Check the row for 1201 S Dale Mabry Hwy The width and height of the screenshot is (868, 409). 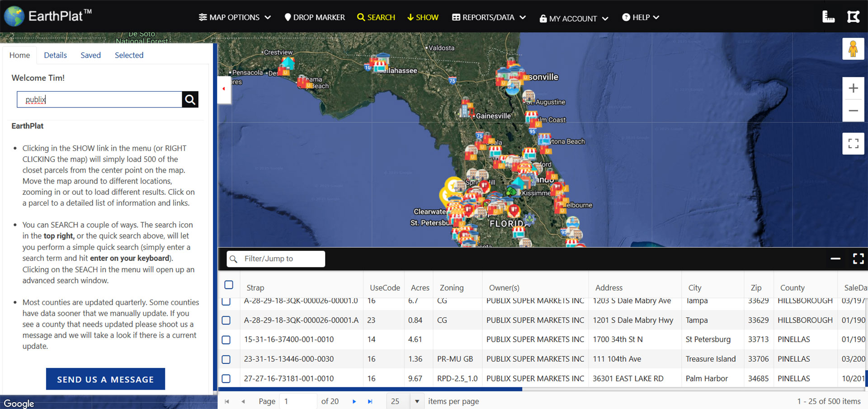tap(226, 320)
